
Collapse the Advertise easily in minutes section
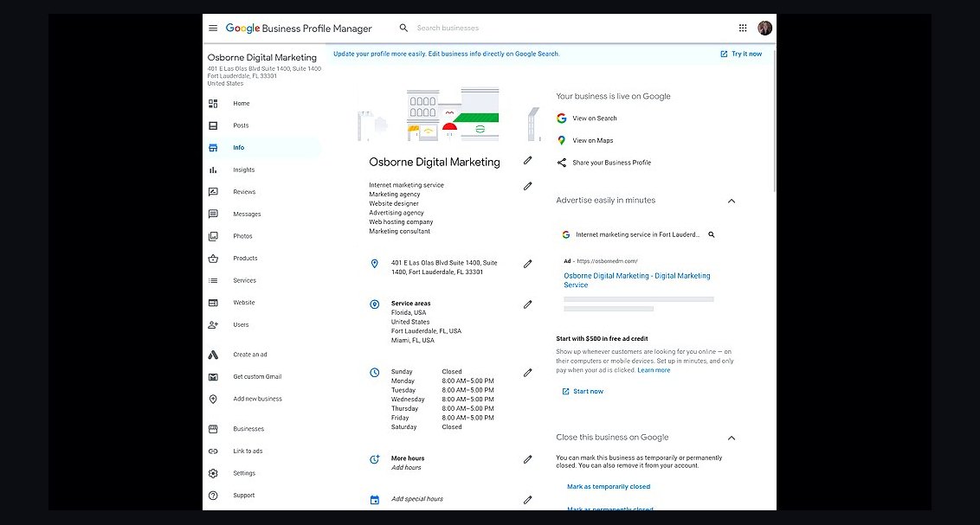coord(732,201)
